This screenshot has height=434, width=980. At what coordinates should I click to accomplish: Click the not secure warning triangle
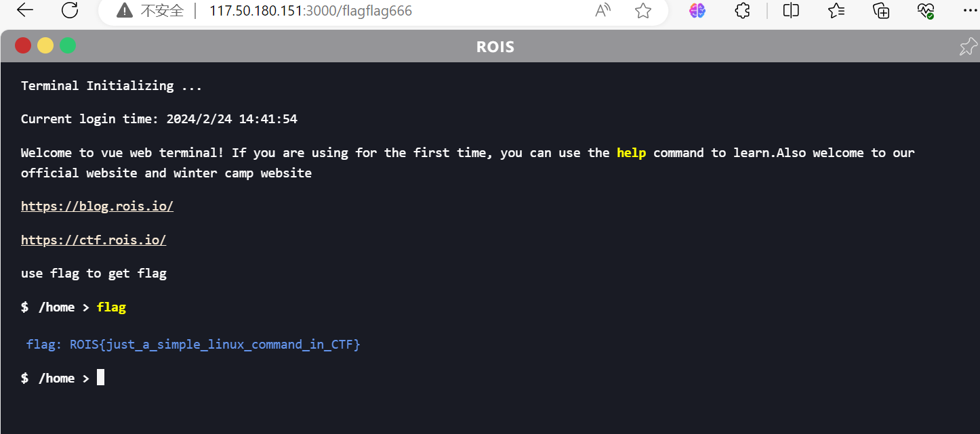[124, 11]
